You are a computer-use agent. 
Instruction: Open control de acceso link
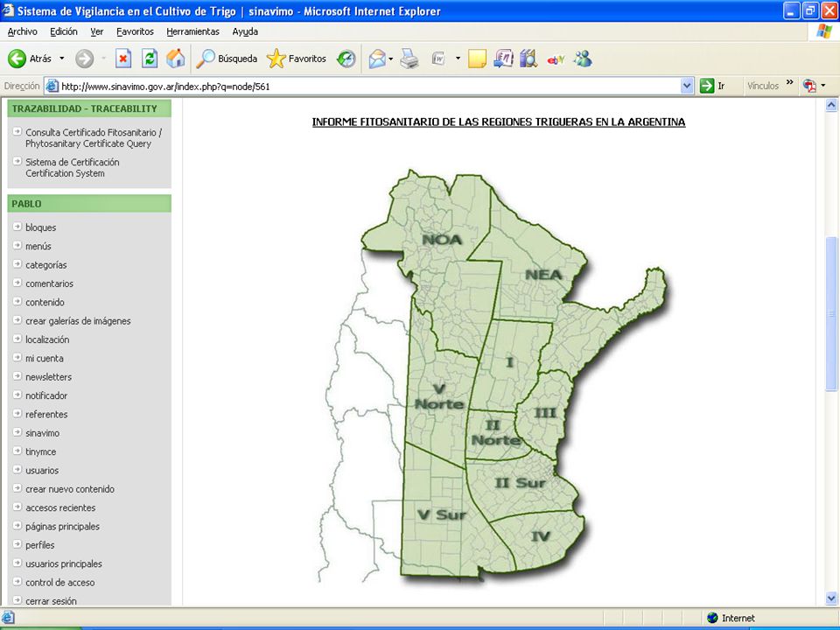click(60, 583)
